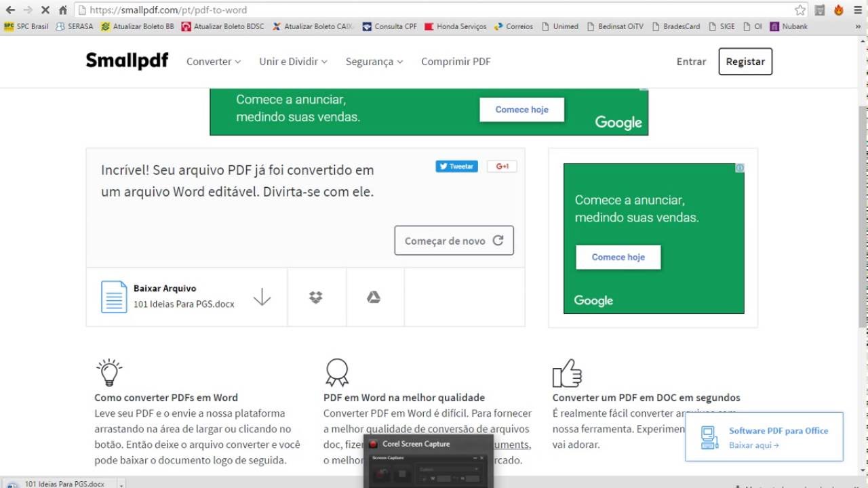Click the Converter um PDF em DOC heading

coord(646,397)
